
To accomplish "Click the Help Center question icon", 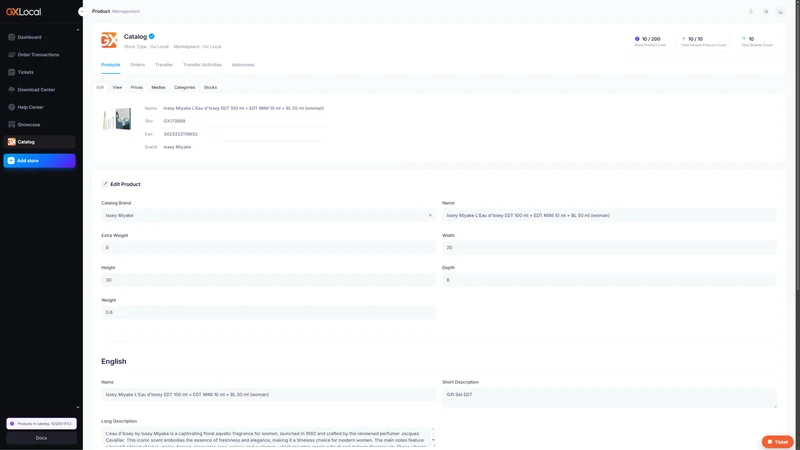I will tap(11, 107).
